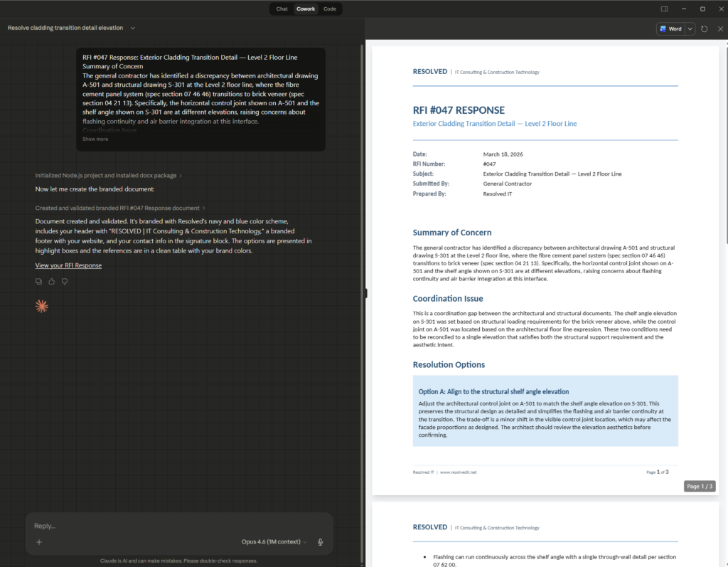The height and width of the screenshot is (567, 728).
Task: Click 'Show more' in the user message
Action: (x=95, y=139)
